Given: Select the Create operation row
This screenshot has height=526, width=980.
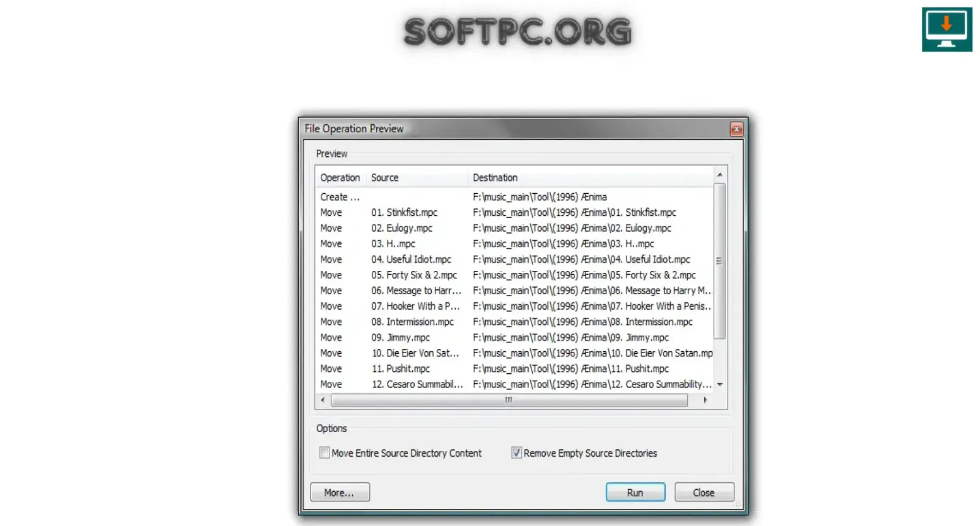Looking at the screenshot, I should [514, 197].
